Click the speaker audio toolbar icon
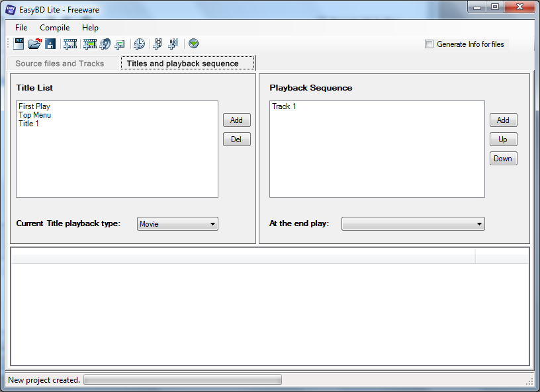The width and height of the screenshot is (540, 392). tap(105, 44)
